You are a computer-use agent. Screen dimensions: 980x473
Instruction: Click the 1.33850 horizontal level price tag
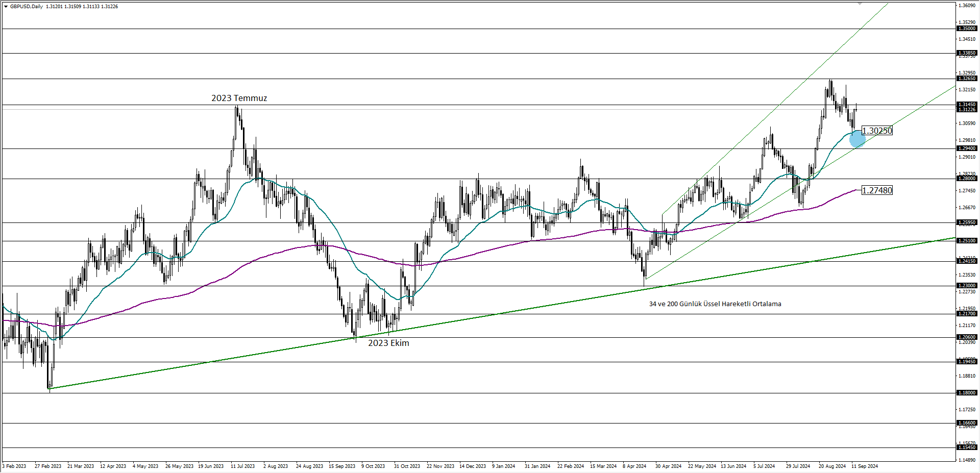tap(967, 53)
